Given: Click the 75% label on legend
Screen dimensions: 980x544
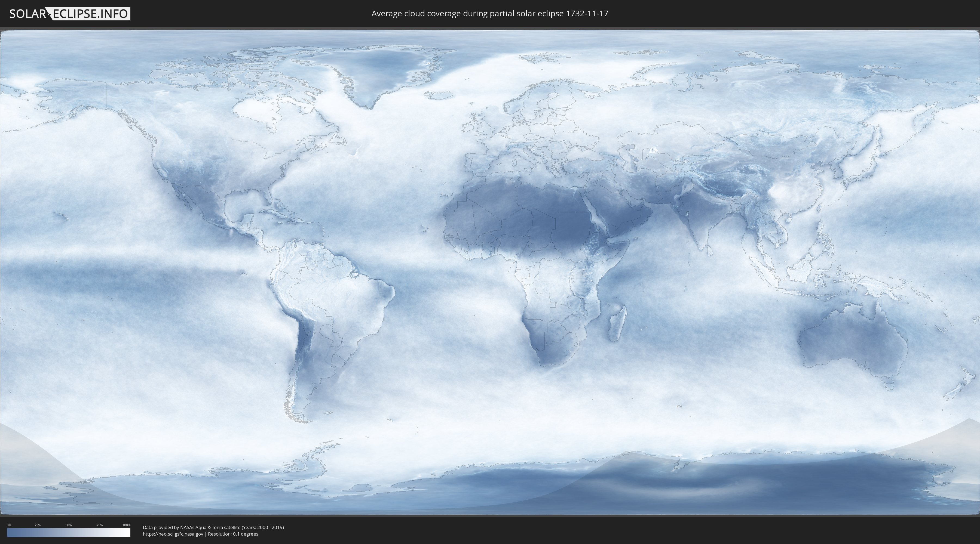Looking at the screenshot, I should (99, 525).
